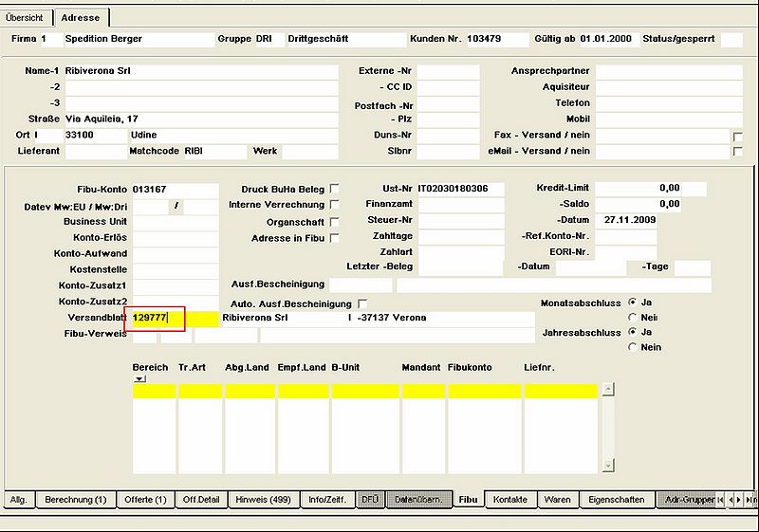This screenshot has width=759, height=532.
Task: Click yellow Fibukonto cell in table
Action: (x=485, y=391)
